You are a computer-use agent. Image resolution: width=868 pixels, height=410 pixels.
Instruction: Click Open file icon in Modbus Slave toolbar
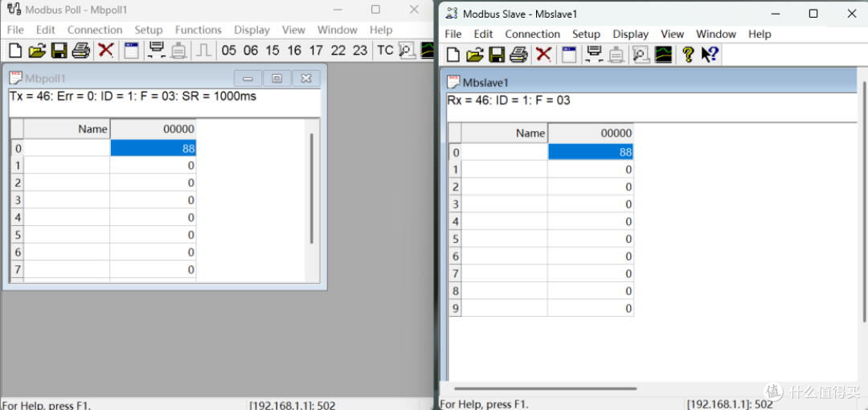pos(475,55)
